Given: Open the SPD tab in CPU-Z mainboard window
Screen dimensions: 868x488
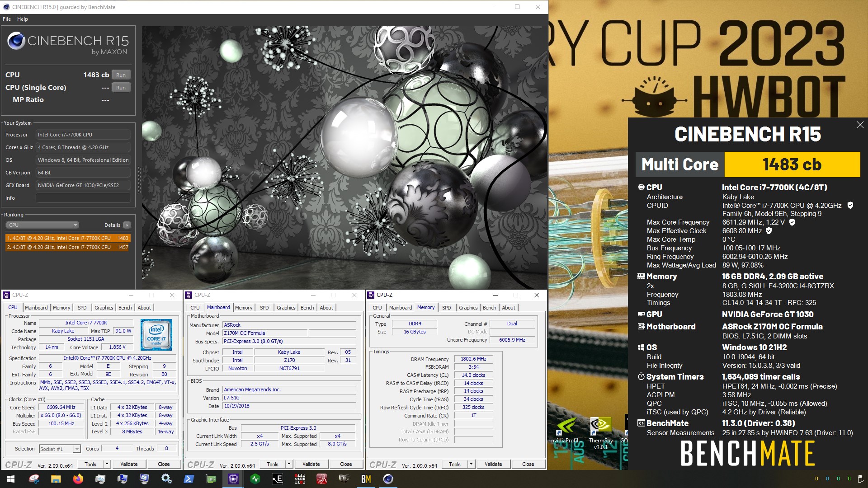Looking at the screenshot, I should [x=264, y=308].
